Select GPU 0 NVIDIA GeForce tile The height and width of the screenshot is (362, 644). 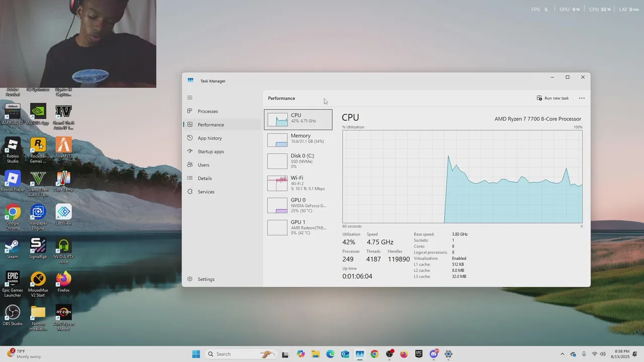298,205
